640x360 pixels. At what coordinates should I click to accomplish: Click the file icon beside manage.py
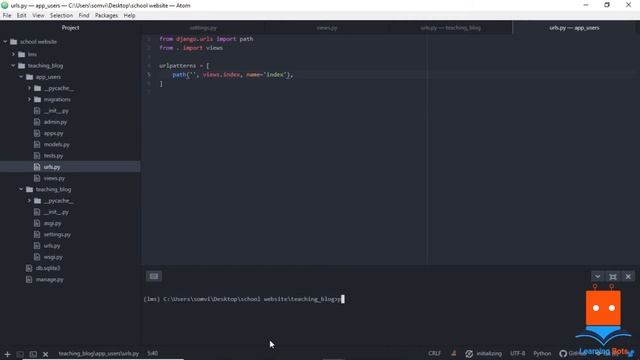29,279
